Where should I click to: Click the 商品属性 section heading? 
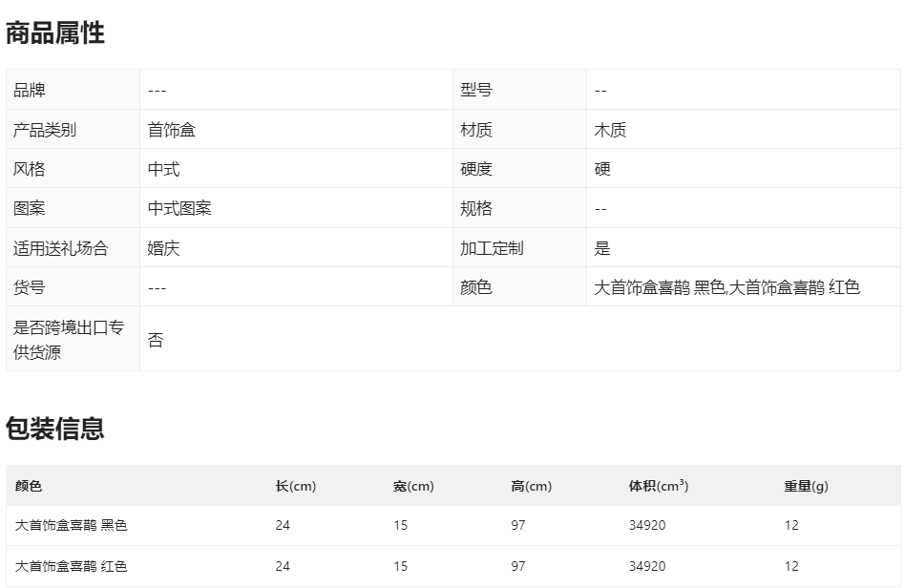(55, 33)
